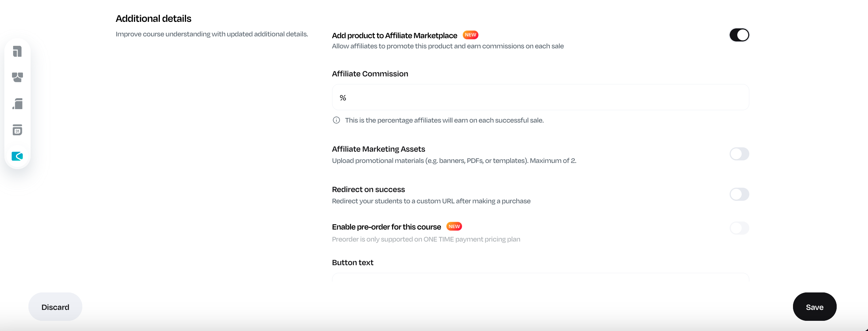The height and width of the screenshot is (331, 868).
Task: Click the Redirect on success label
Action: [x=368, y=190]
